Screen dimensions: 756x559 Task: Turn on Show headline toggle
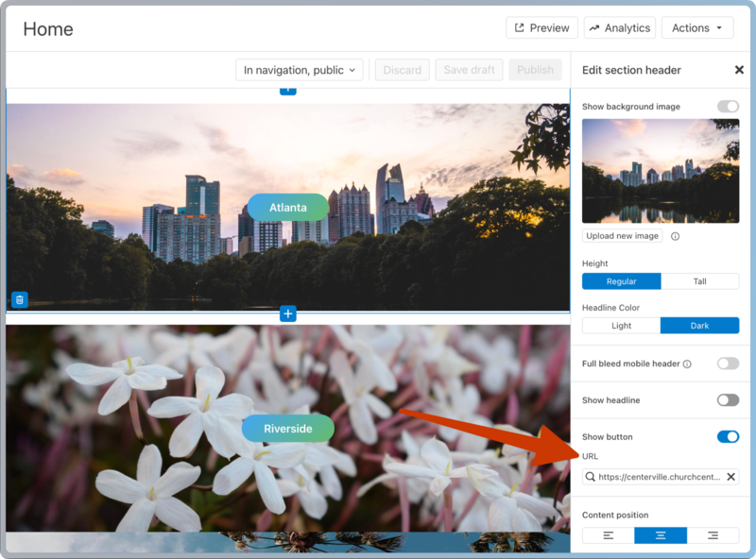point(728,400)
